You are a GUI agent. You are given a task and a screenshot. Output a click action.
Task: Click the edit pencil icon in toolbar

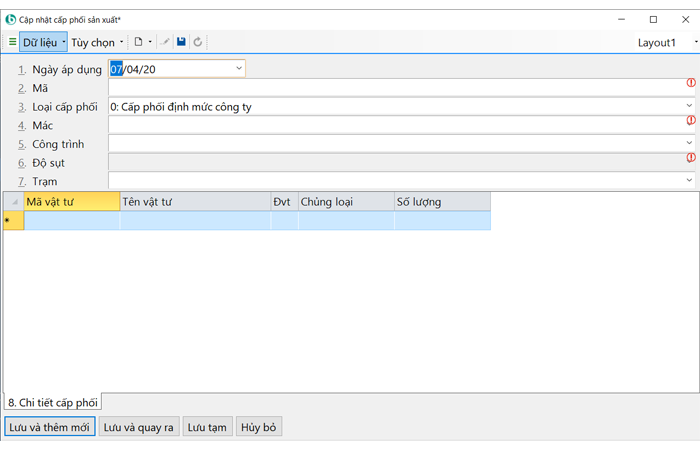[x=165, y=43]
